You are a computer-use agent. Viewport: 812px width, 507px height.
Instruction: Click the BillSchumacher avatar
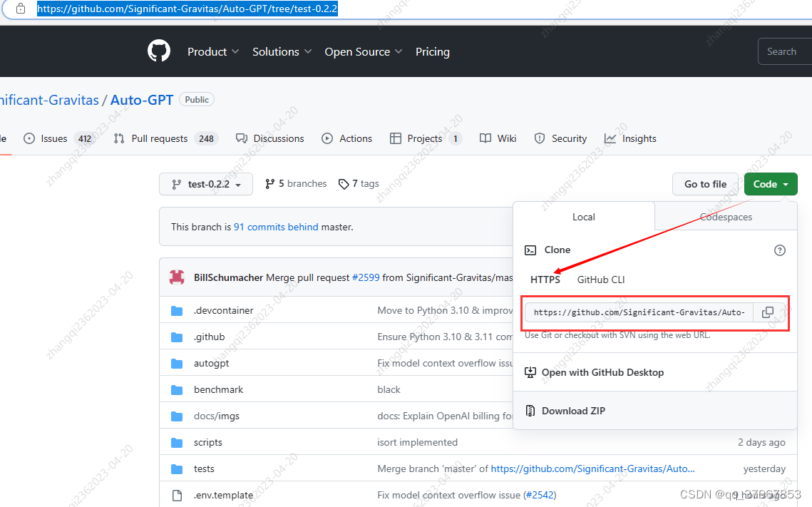(177, 277)
